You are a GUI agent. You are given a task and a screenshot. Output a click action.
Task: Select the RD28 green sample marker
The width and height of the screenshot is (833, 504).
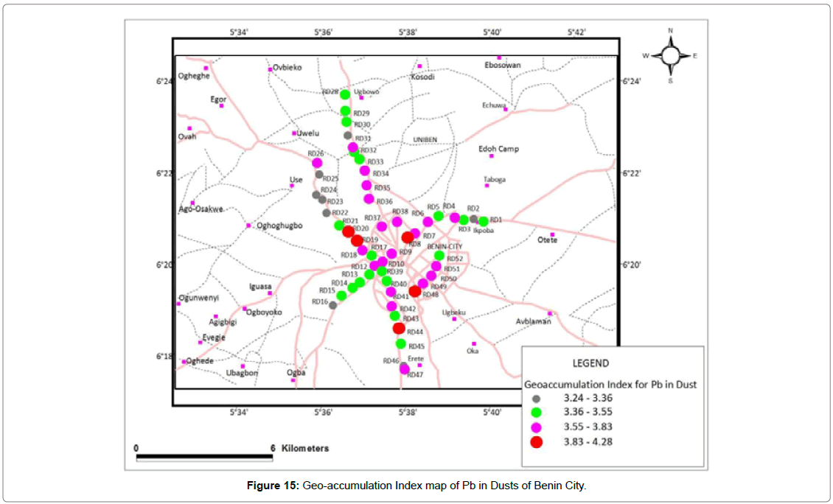(345, 94)
